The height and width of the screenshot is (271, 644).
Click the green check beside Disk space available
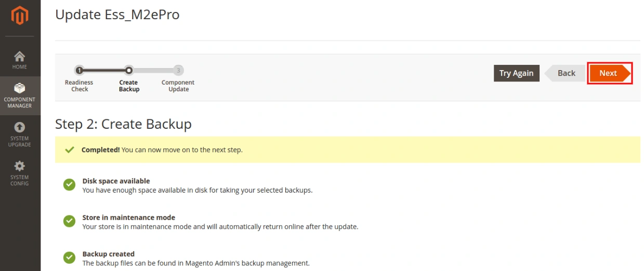[69, 185]
